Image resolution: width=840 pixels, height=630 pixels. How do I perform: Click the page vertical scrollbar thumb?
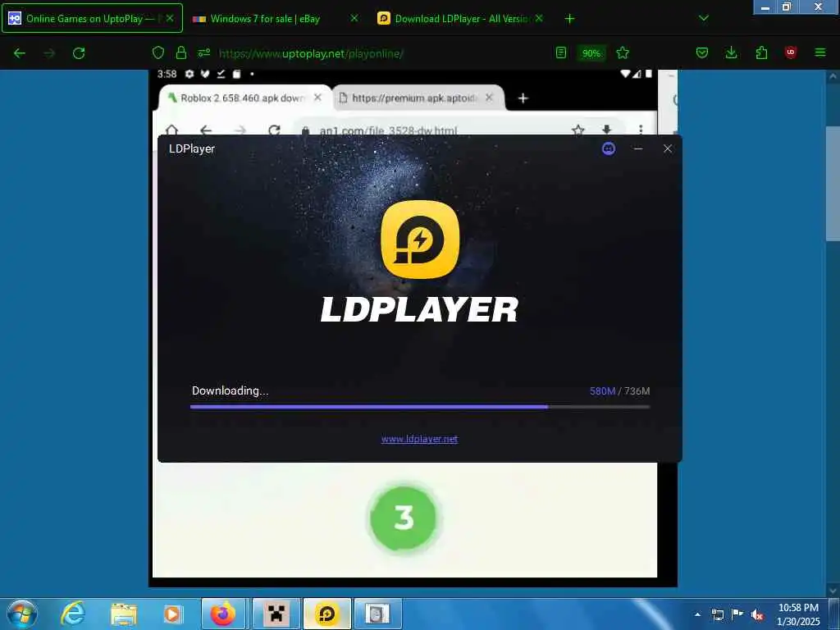click(x=833, y=184)
